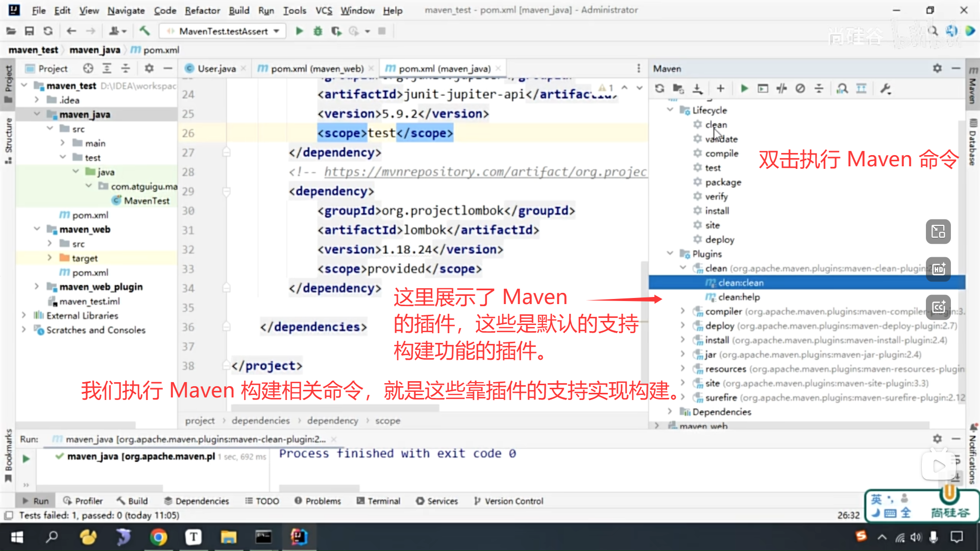Image resolution: width=980 pixels, height=551 pixels.
Task: Collapse the Lifecycle tree node
Action: [x=670, y=110]
